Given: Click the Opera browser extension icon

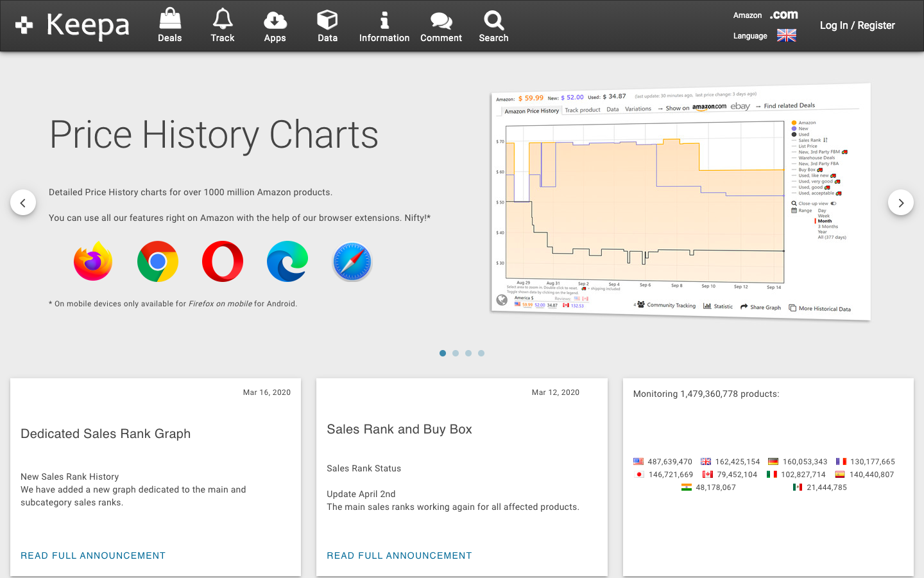Looking at the screenshot, I should point(223,261).
